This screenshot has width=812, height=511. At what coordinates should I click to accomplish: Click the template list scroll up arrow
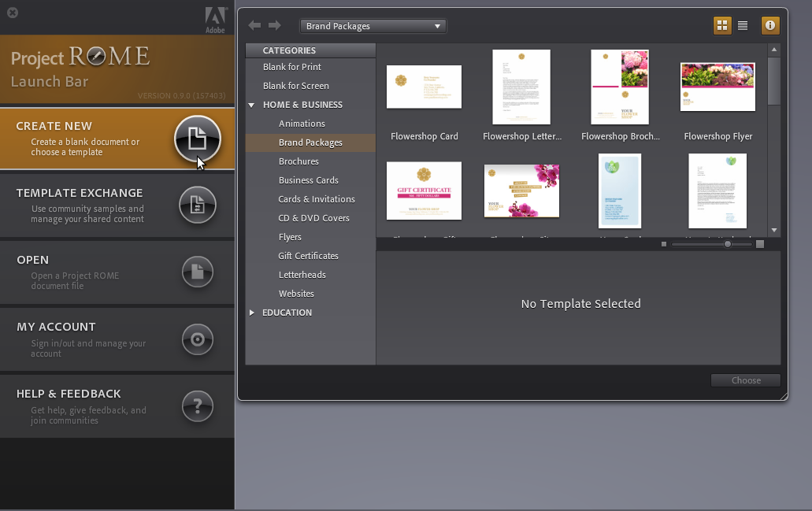coord(774,50)
